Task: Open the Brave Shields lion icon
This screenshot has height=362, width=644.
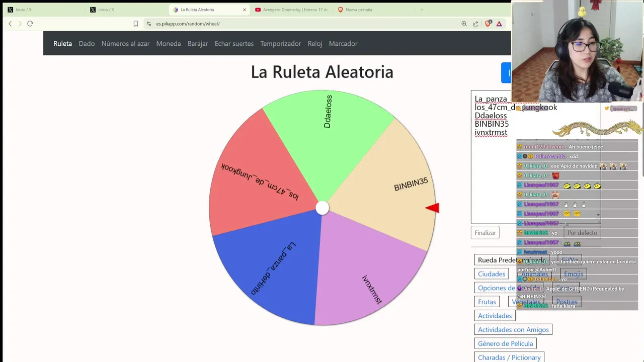Action: pos(488,24)
